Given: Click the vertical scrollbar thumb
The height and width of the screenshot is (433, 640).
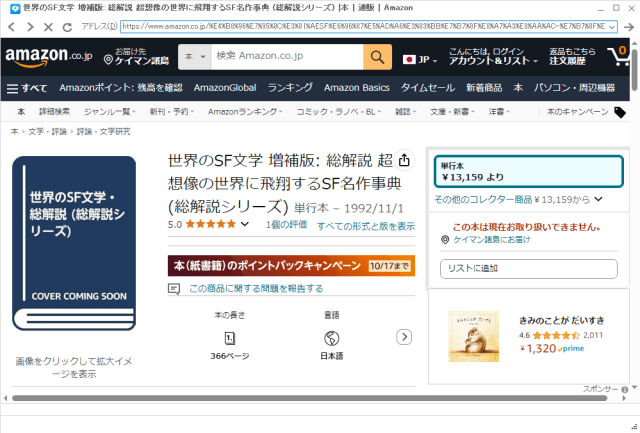Looking at the screenshot, I should point(634,69).
